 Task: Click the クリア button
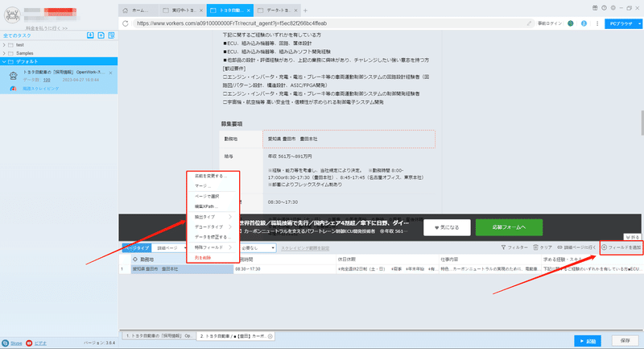pos(543,247)
